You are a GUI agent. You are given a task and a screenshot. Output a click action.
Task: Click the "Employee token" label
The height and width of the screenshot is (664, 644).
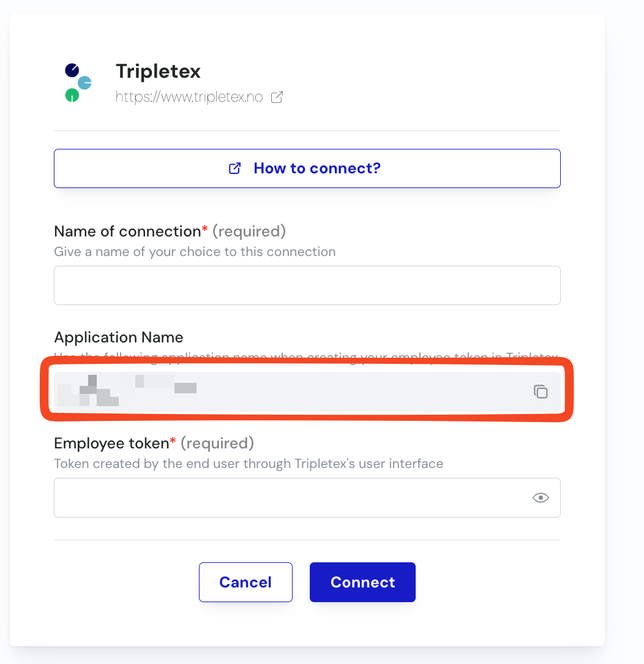111,443
